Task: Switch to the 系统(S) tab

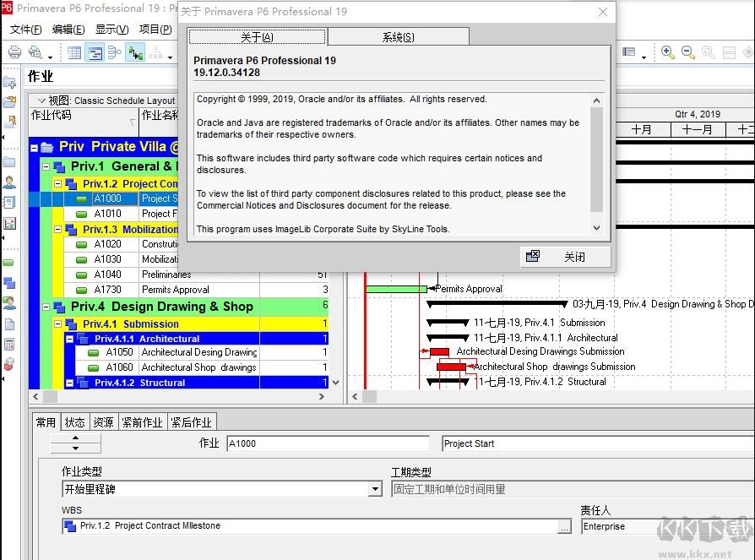Action: coord(399,37)
